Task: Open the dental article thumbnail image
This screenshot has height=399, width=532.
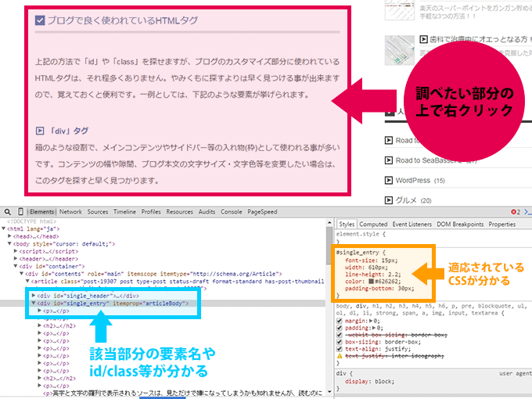Action: pos(399,50)
